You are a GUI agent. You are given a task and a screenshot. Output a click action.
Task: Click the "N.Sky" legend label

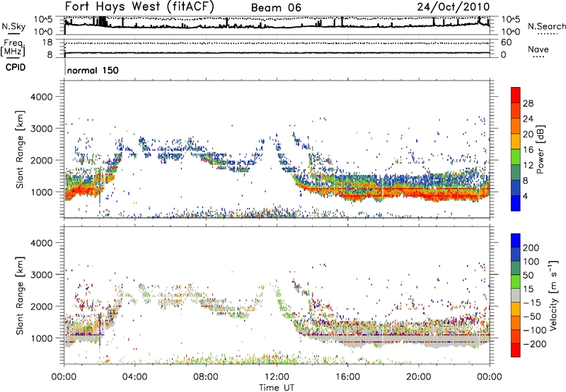(x=13, y=26)
